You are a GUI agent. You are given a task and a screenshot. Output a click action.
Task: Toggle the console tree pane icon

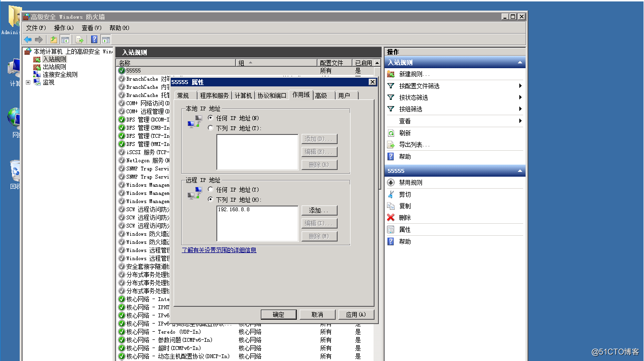(65, 39)
